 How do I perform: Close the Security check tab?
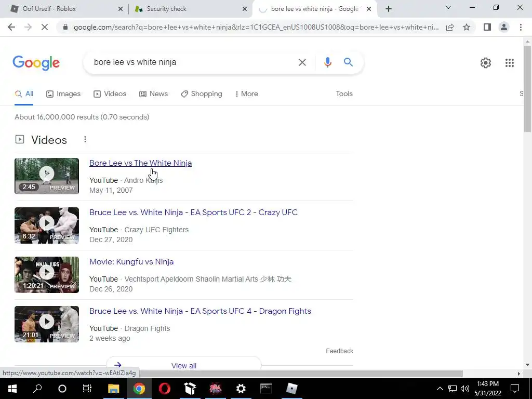pyautogui.click(x=245, y=9)
